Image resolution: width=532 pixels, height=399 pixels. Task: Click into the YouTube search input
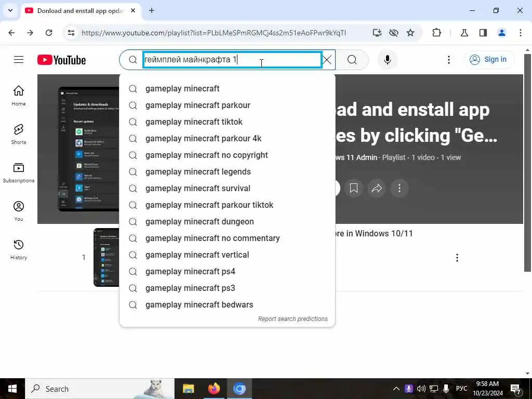tap(232, 60)
